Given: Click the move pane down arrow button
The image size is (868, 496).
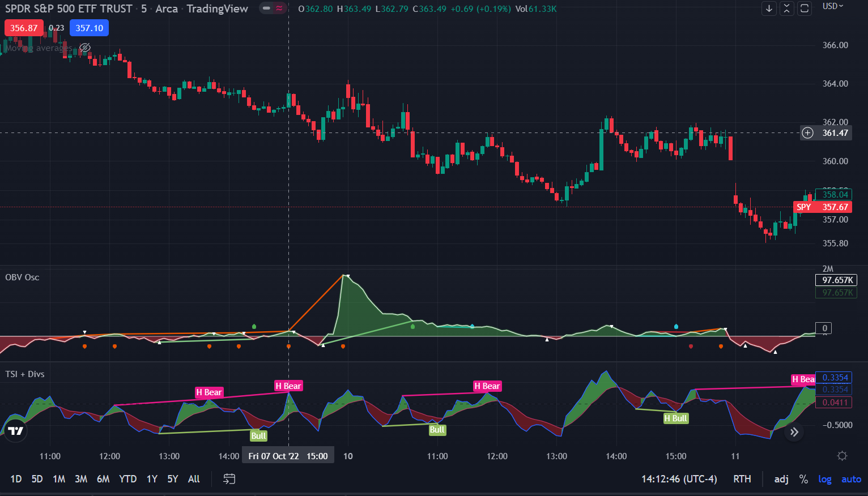Looking at the screenshot, I should (x=769, y=8).
